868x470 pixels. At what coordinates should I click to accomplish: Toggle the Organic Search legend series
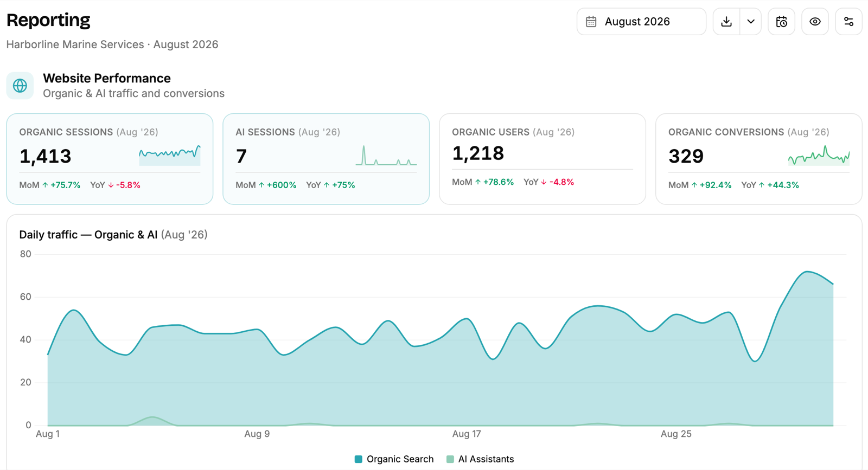394,459
